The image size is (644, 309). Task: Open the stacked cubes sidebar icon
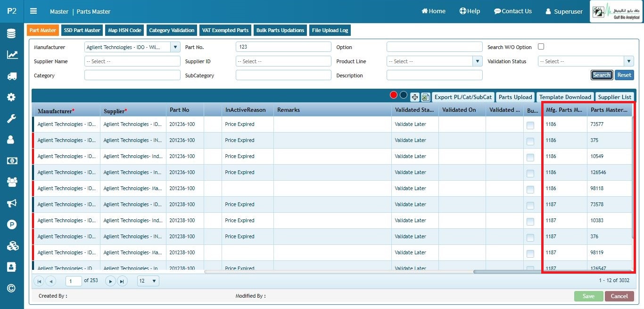point(12,246)
